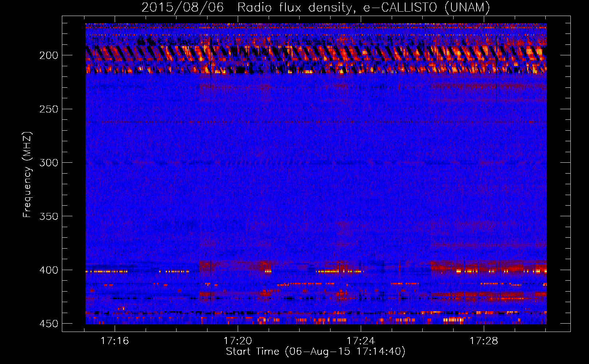The height and width of the screenshot is (364, 589).
Task: Select the 350 frequency tick label
Action: [49, 216]
